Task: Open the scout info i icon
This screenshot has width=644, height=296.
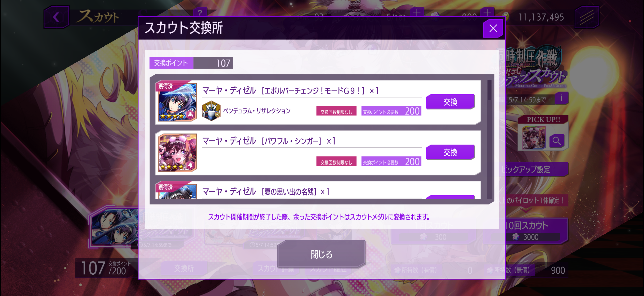Action: 561,98
